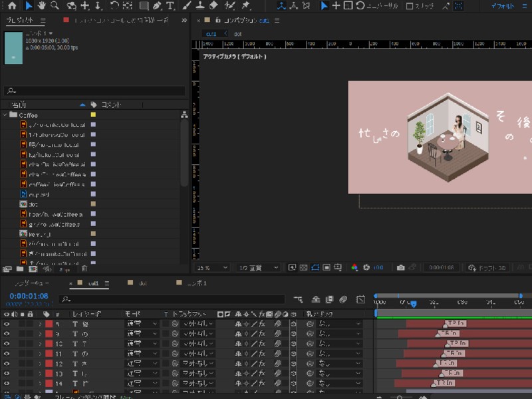532x399 pixels.
Task: Click the trash icon in the Project panel
Action: click(84, 269)
